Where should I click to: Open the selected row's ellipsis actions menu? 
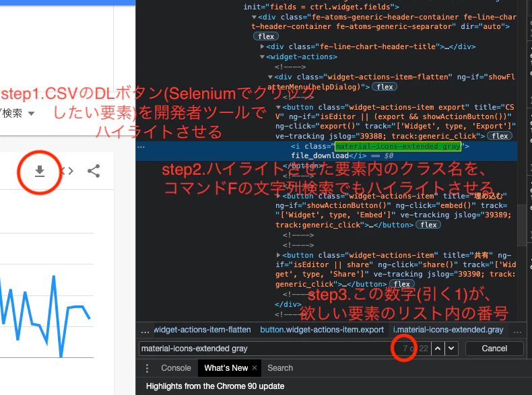pyautogui.click(x=141, y=147)
